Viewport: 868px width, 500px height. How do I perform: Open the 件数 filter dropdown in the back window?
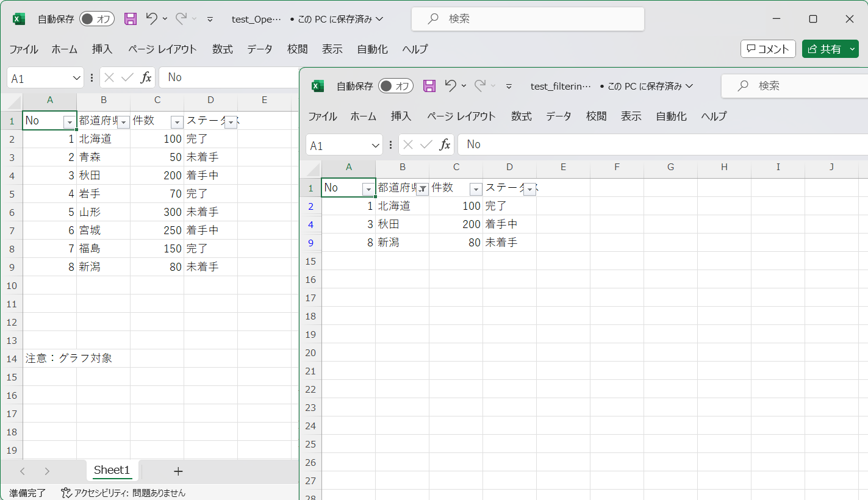pos(177,123)
